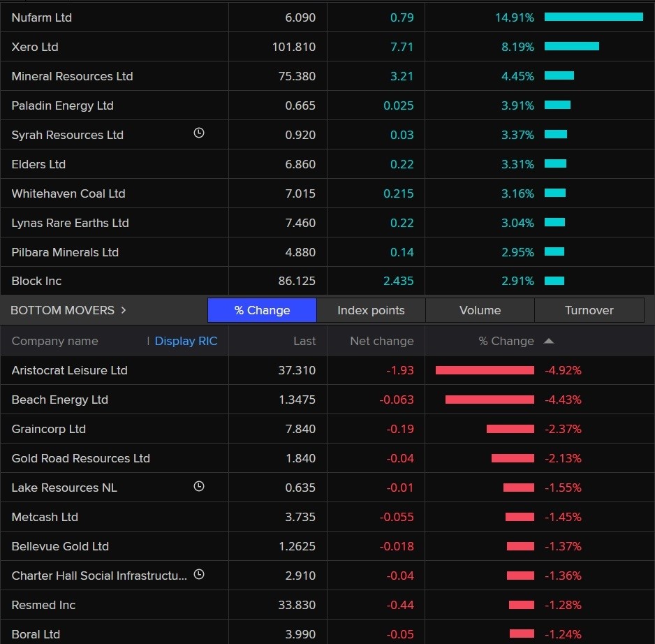Sort by the Company name column header
The width and height of the screenshot is (655, 644).
tap(54, 341)
